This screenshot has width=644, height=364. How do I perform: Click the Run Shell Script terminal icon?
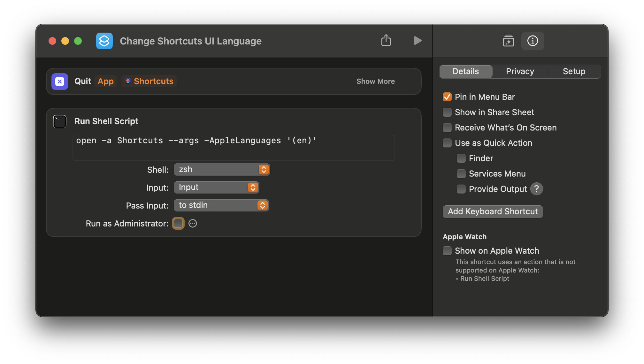click(60, 122)
